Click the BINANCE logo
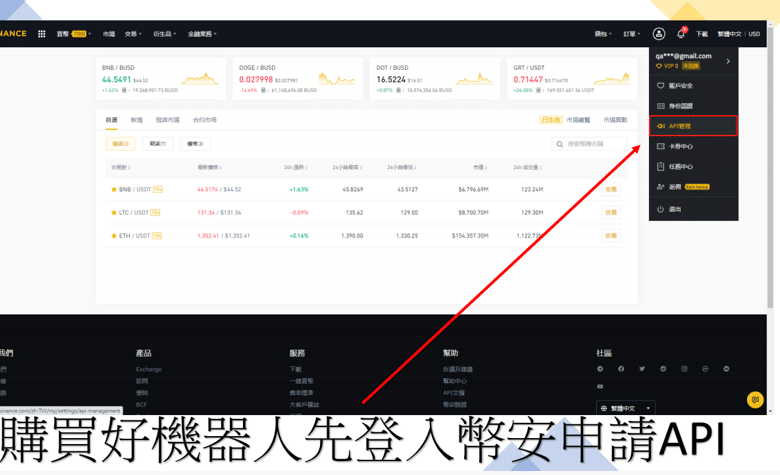 click(13, 34)
